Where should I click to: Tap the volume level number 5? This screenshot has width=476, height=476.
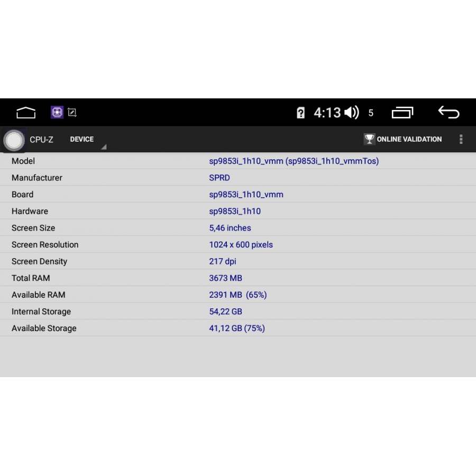(371, 113)
